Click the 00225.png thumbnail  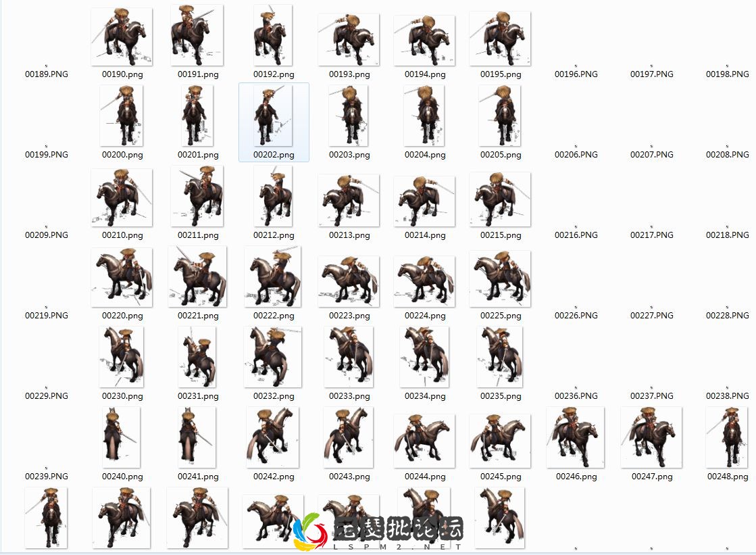pyautogui.click(x=500, y=279)
